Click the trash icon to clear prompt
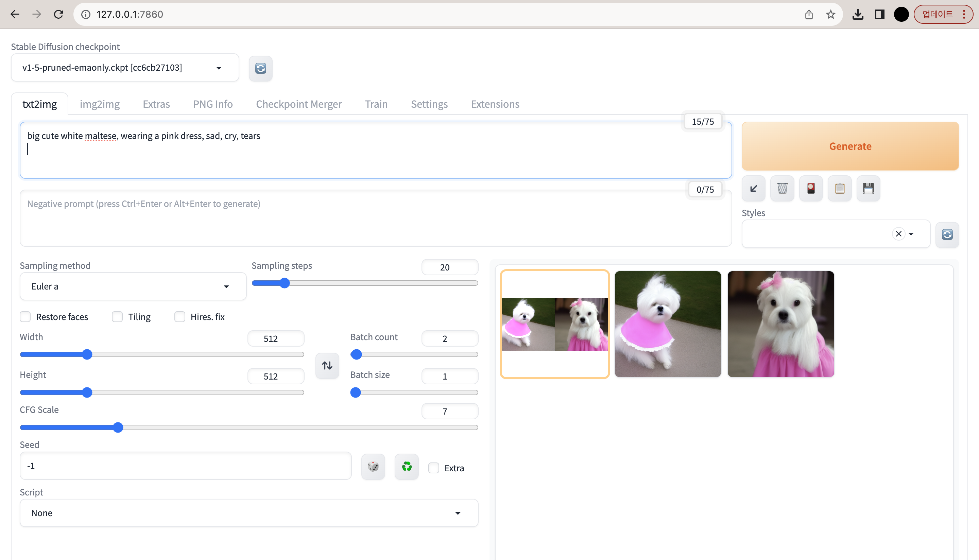Image resolution: width=979 pixels, height=560 pixels. point(782,189)
